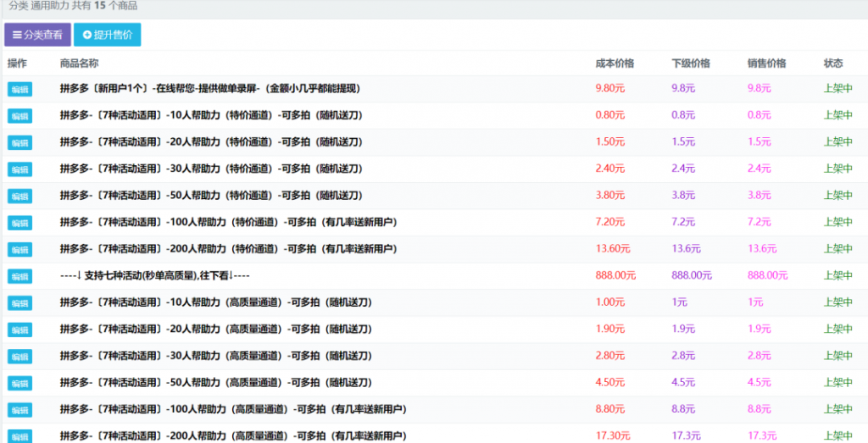This screenshot has width=868, height=443.
Task: Edit the 20人帮助力 特价通道 product
Action: click(20, 142)
